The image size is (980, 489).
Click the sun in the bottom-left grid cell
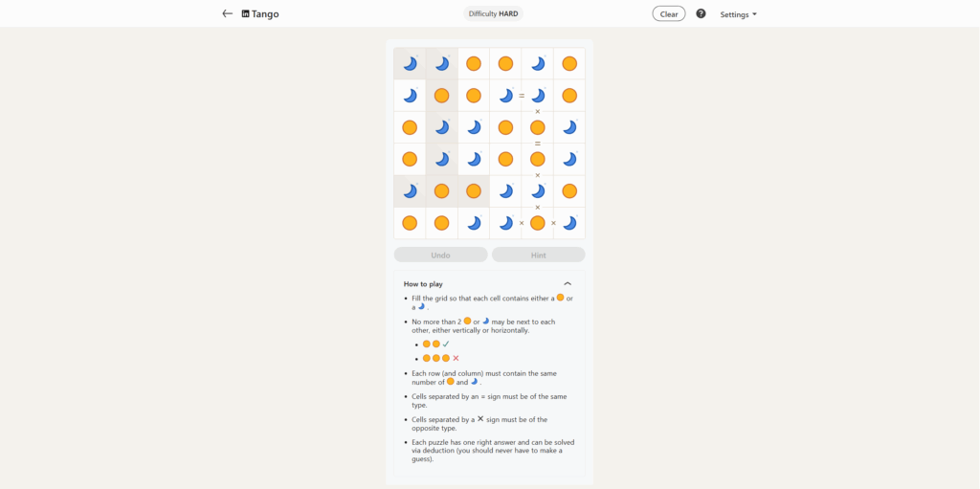click(x=410, y=223)
